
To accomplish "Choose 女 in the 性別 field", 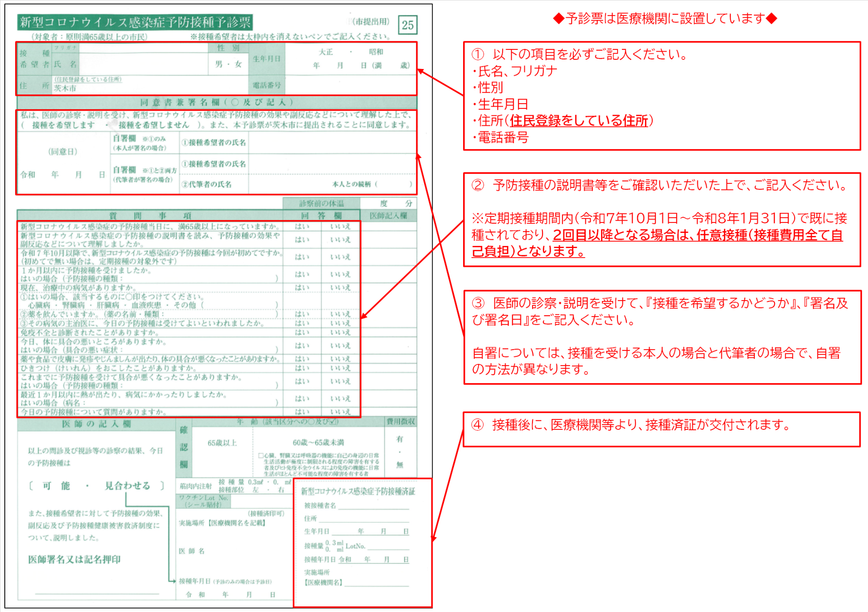I will point(238,64).
